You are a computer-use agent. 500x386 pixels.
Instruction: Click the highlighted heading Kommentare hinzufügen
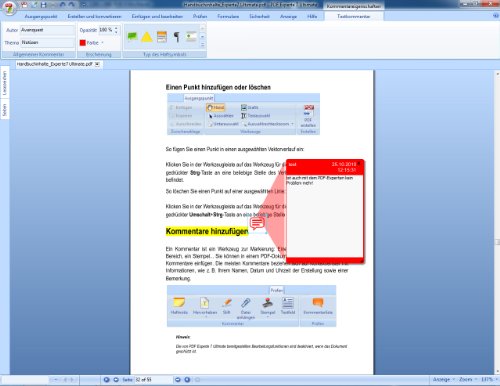click(x=207, y=231)
